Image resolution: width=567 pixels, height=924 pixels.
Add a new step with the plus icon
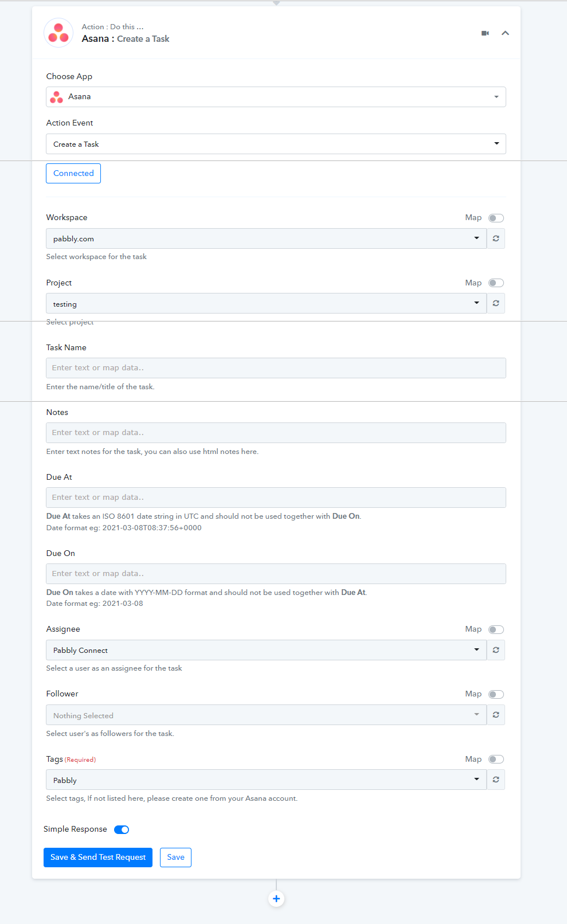tap(276, 899)
